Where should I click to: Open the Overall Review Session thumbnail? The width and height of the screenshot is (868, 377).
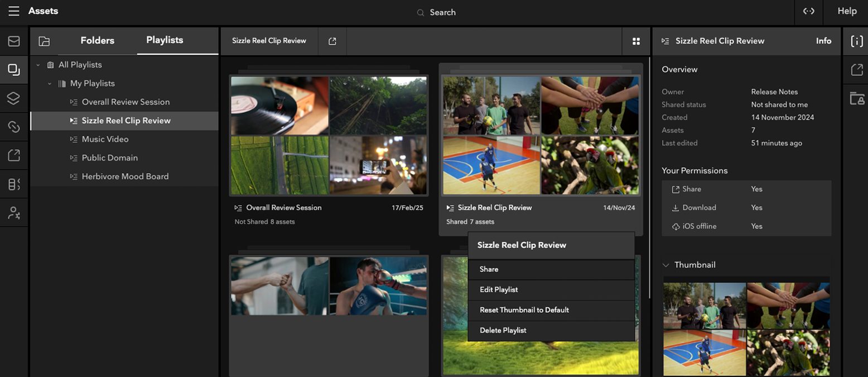(x=329, y=136)
